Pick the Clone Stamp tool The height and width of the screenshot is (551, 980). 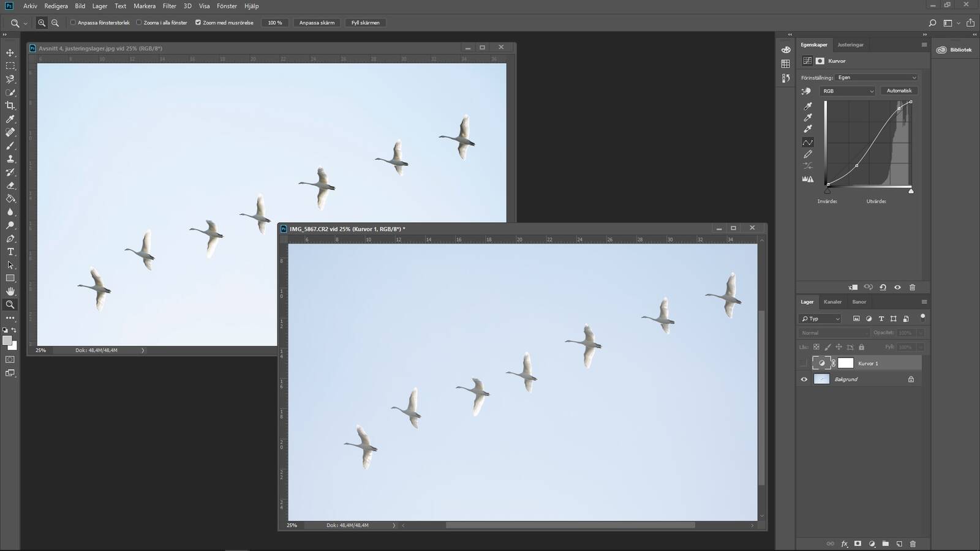(10, 159)
